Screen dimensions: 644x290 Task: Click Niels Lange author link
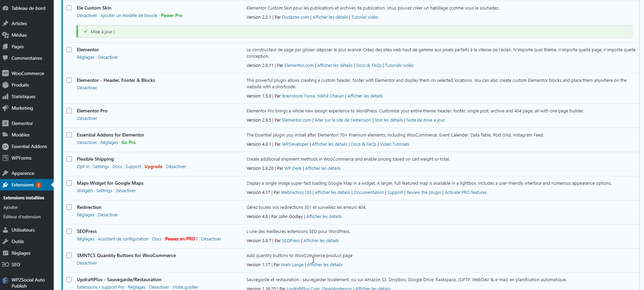pyautogui.click(x=292, y=265)
